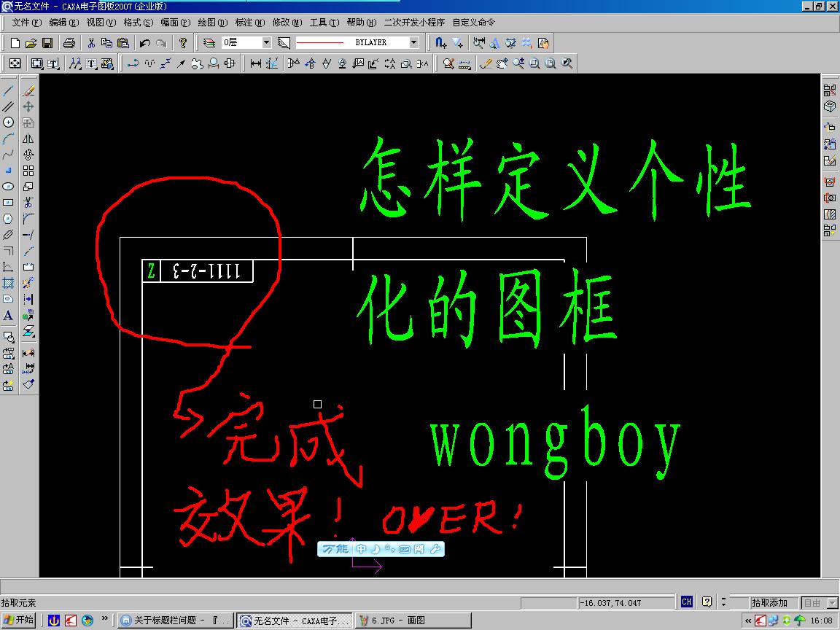Click the Copy icon in the toolbar
840x630 pixels.
point(106,43)
